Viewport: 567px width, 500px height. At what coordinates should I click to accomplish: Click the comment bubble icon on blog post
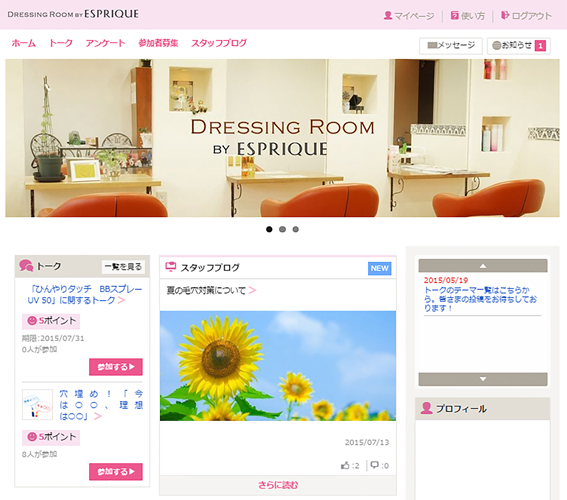375,465
